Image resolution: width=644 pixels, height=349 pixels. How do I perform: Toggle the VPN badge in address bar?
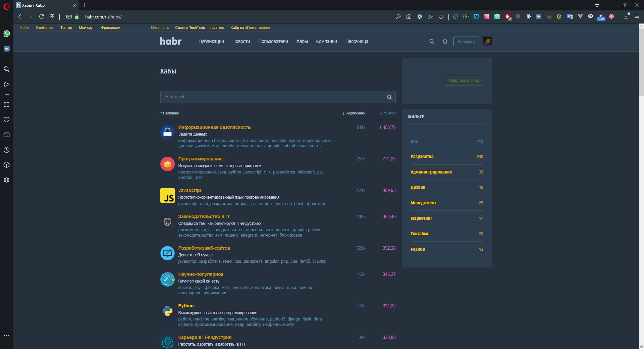point(69,16)
